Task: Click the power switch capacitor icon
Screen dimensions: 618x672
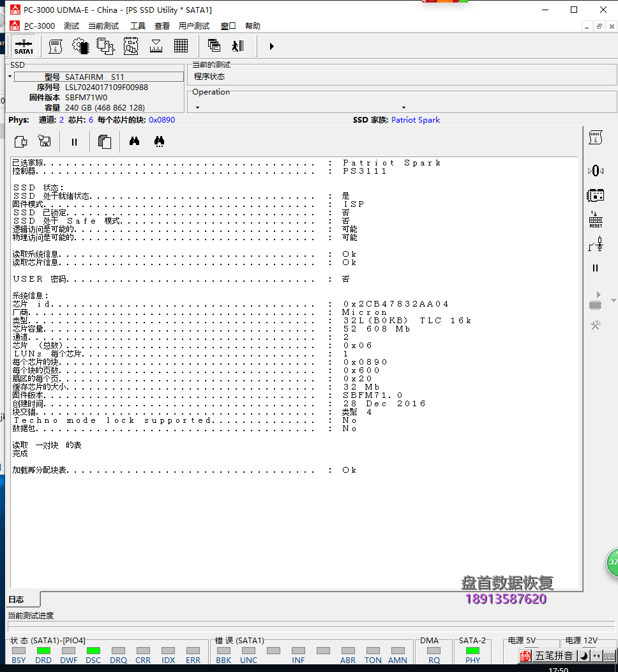Action: (596, 244)
